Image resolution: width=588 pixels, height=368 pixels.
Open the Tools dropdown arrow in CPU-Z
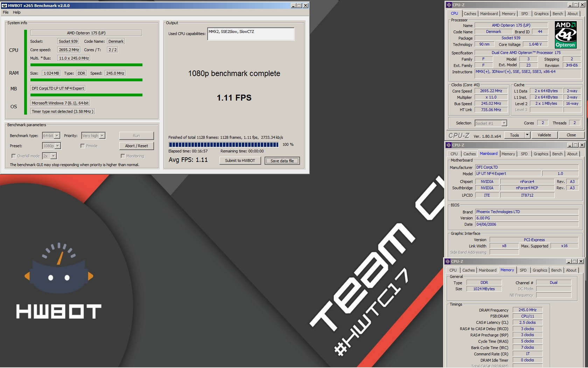(527, 135)
